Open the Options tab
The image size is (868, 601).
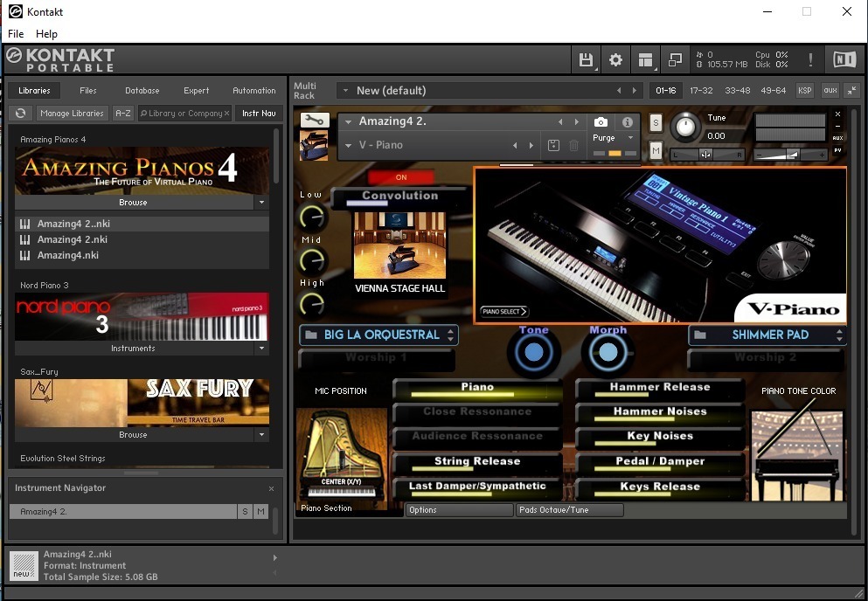click(459, 509)
